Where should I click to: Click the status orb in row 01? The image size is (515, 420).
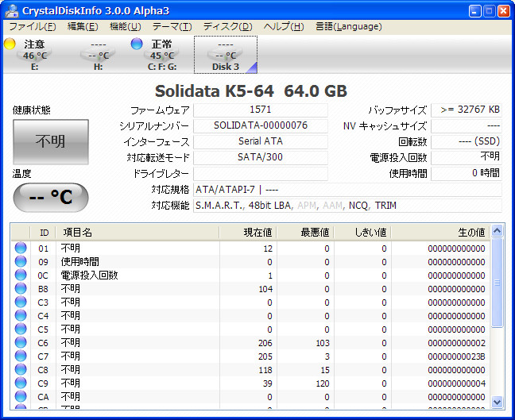click(21, 248)
